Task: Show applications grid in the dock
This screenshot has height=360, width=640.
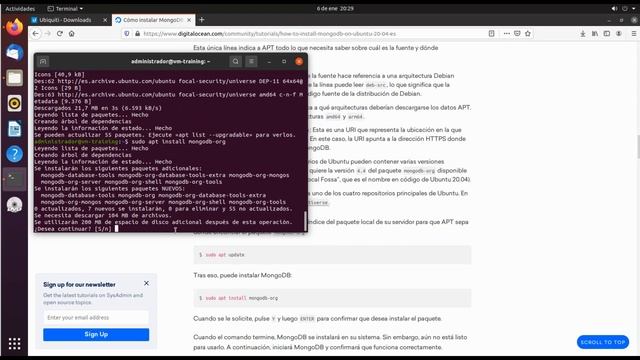Action: [14, 344]
